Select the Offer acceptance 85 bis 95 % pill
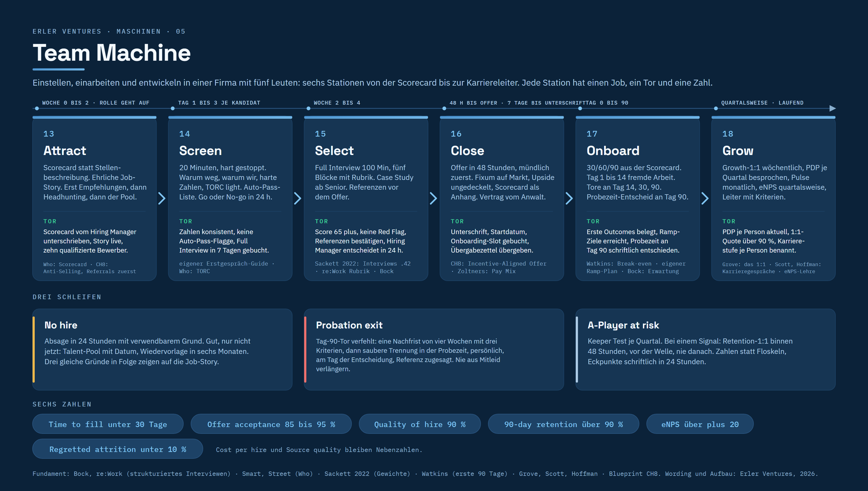 point(271,424)
